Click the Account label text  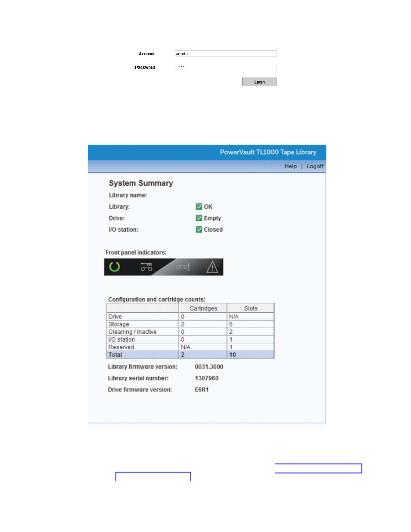(x=147, y=54)
